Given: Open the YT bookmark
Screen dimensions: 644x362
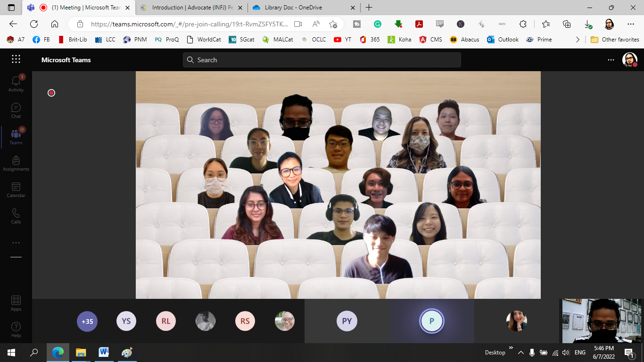Looking at the screenshot, I should pos(343,40).
